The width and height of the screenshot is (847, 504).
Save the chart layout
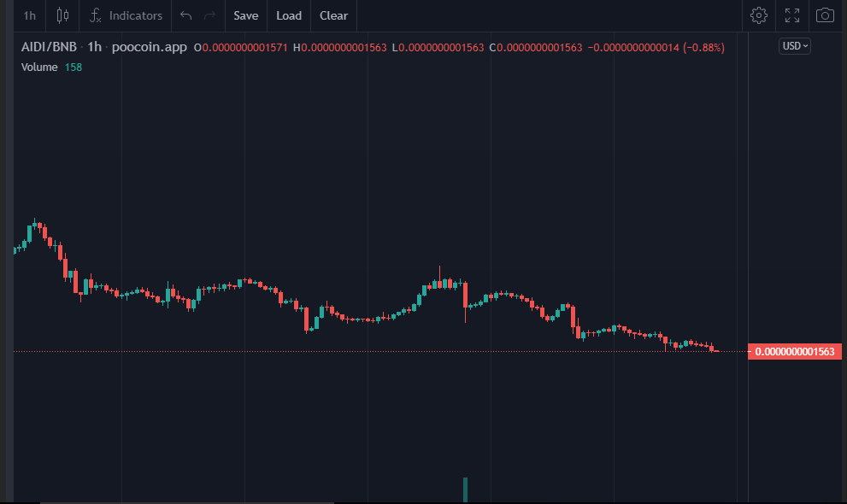[x=246, y=15]
